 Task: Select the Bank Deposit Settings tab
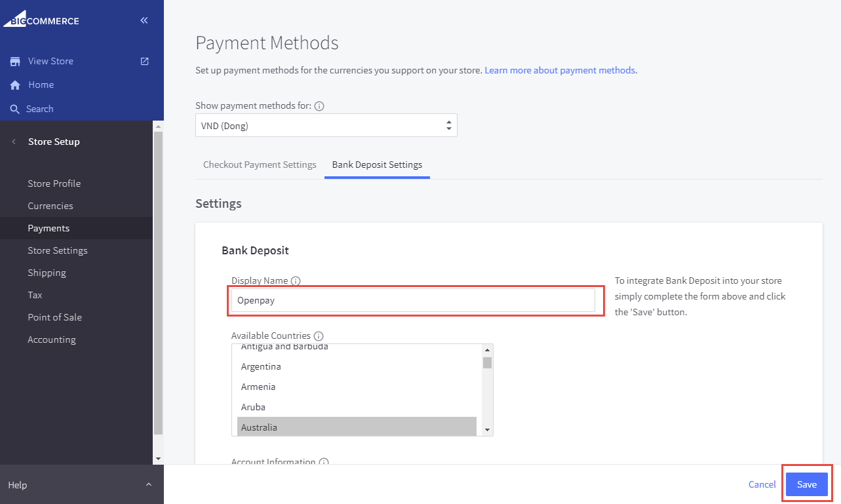pos(377,165)
